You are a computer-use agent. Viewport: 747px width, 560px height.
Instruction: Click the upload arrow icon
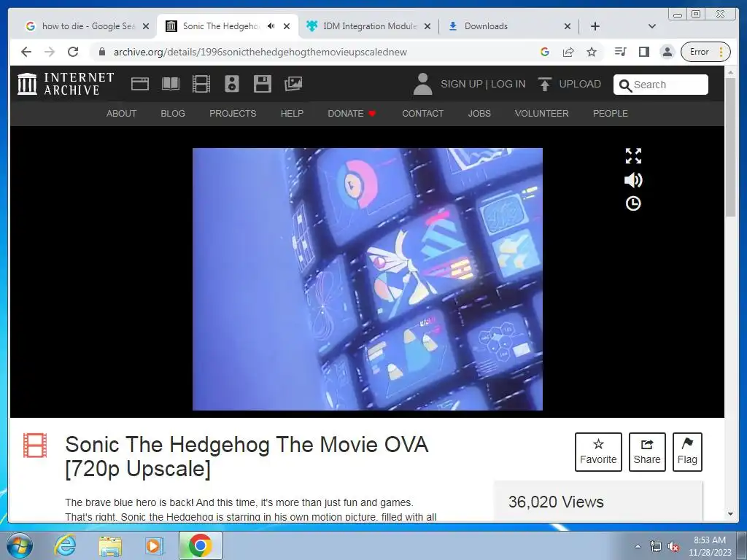(544, 84)
